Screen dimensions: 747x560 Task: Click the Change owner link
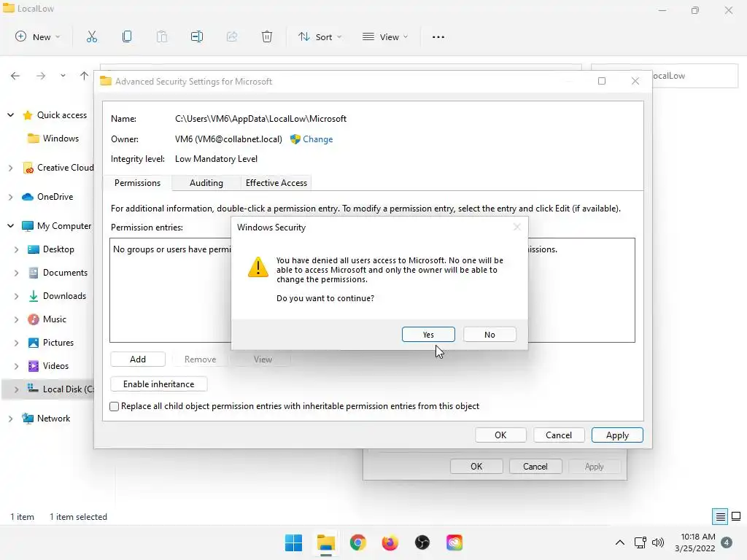coord(318,139)
